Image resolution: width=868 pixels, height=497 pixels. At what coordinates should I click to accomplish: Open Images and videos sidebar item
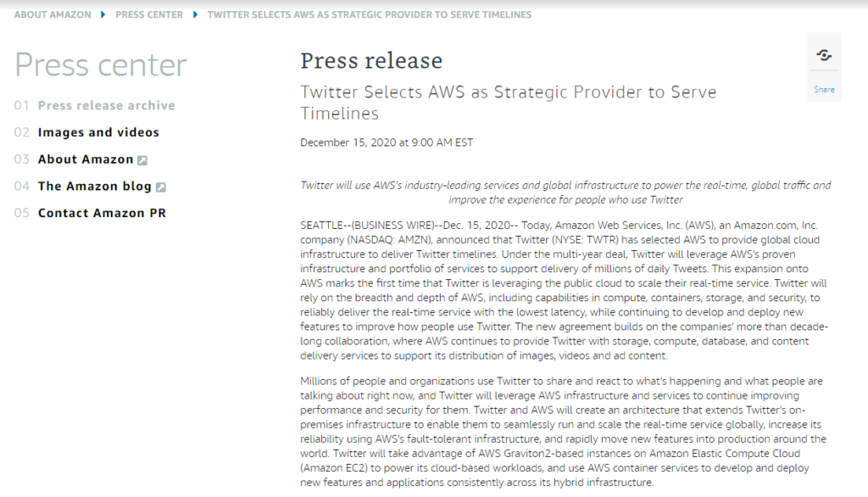[x=98, y=132]
